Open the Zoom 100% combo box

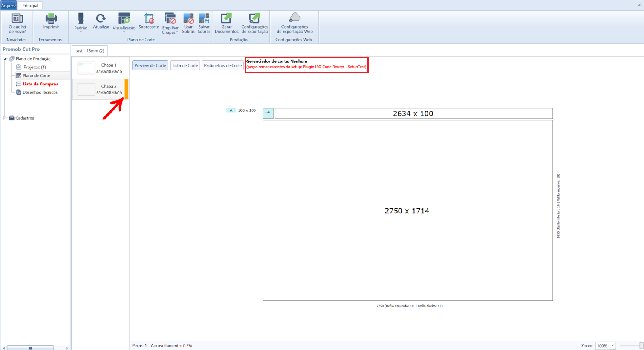click(606, 345)
